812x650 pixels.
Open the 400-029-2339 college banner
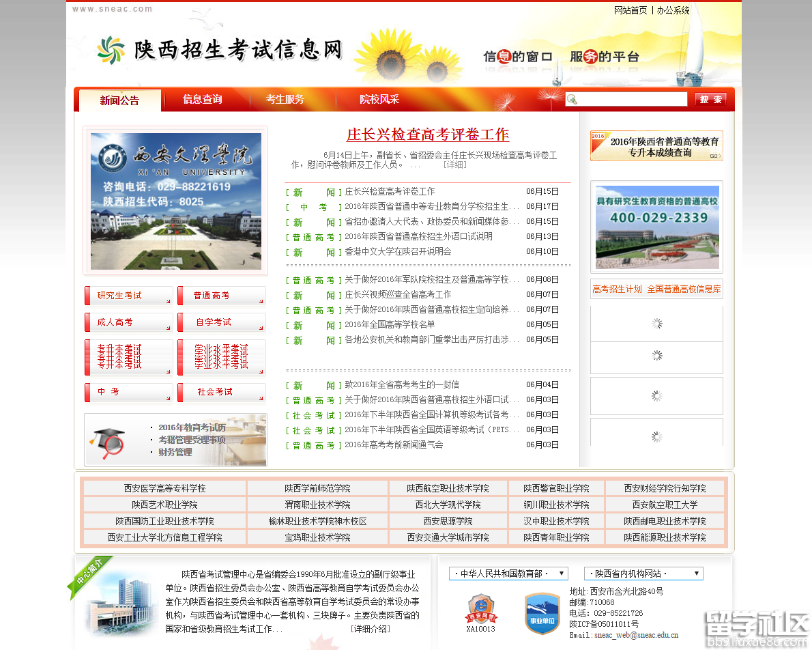[656, 227]
